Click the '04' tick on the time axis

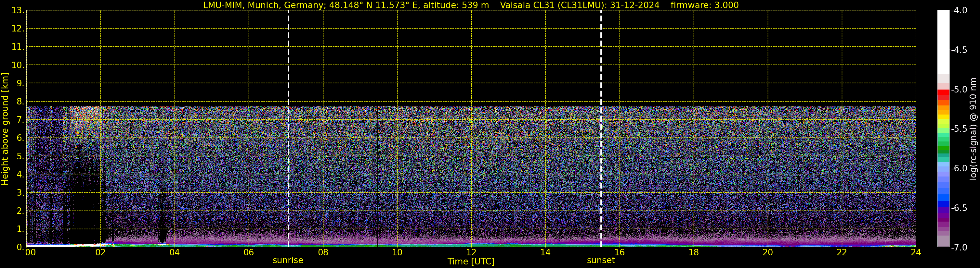pyautogui.click(x=175, y=252)
